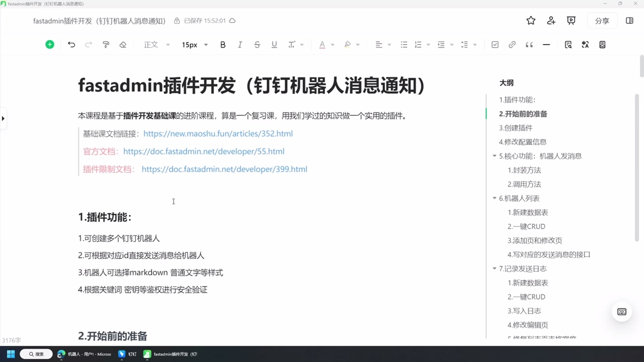Undo the last edit
This screenshot has height=362, width=644.
pyautogui.click(x=71, y=45)
